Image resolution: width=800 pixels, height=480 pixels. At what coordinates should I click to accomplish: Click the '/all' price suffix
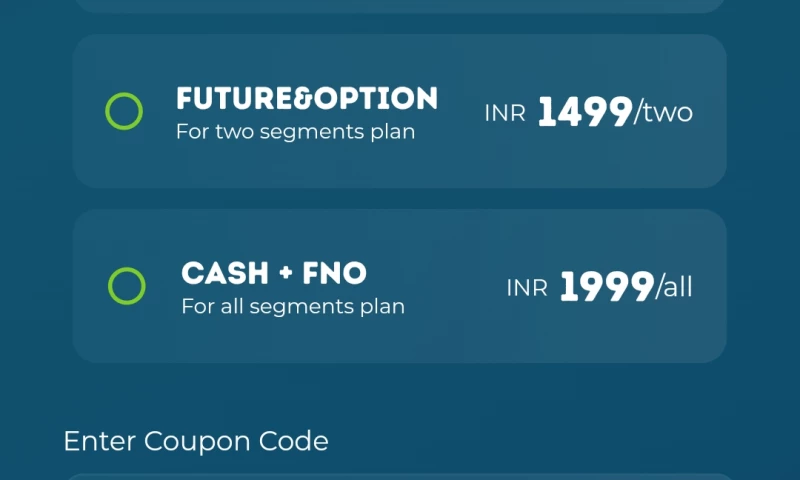(x=674, y=289)
